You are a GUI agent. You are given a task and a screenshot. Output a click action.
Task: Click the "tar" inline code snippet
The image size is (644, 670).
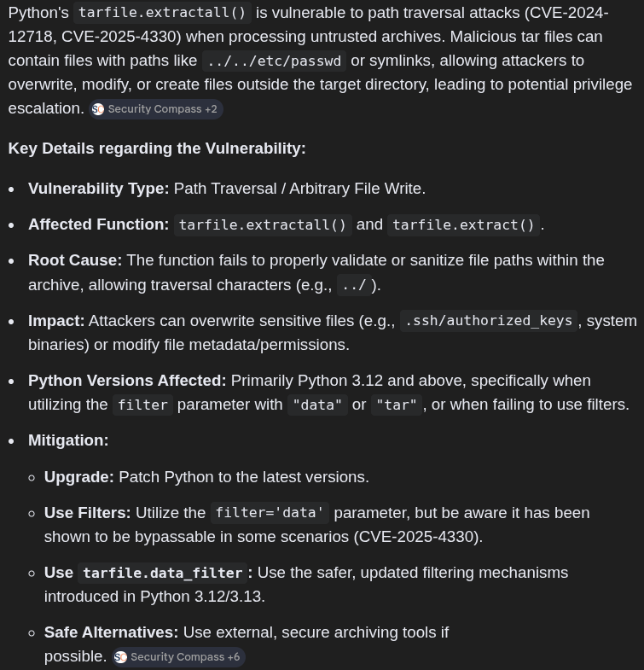point(397,405)
